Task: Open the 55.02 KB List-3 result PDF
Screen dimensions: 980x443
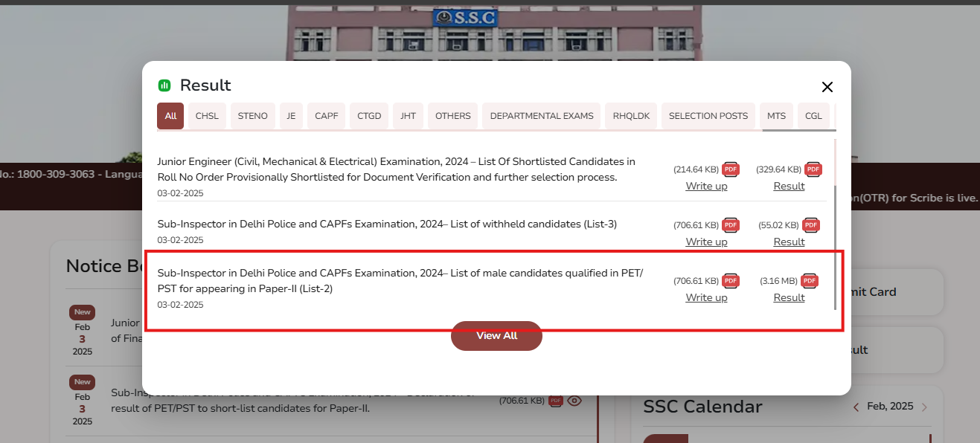Action: pyautogui.click(x=810, y=224)
